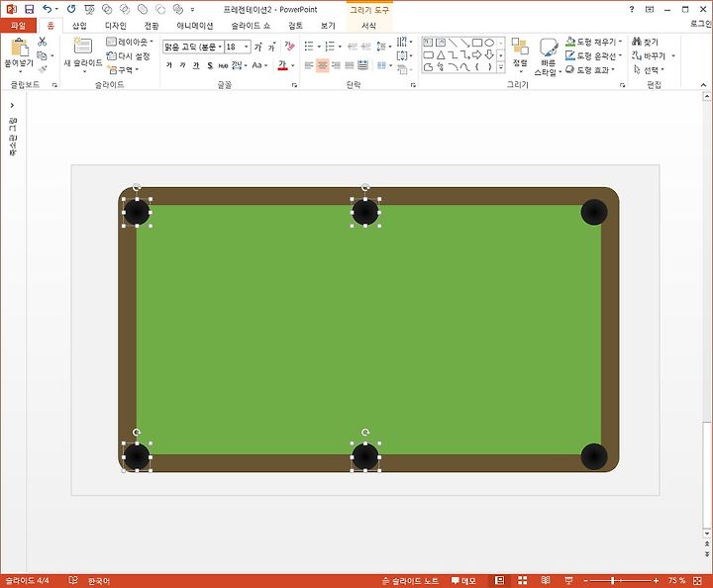Select the top right black pocket circle
This screenshot has height=588, width=713.
coord(594,212)
